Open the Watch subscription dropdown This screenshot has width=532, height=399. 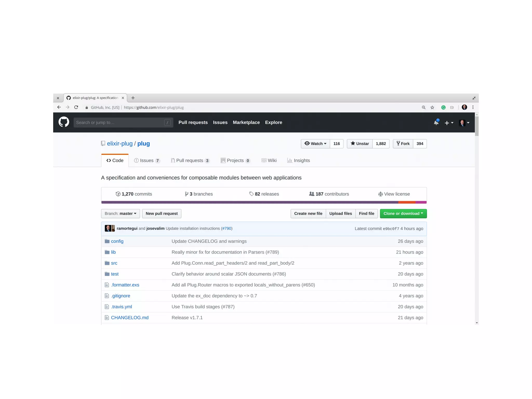coord(315,144)
